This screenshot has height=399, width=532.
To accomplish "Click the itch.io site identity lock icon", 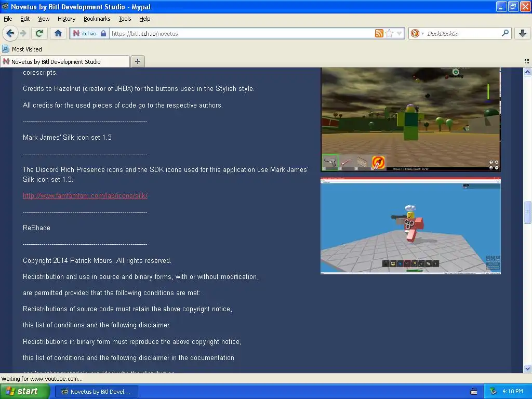I will [103, 33].
